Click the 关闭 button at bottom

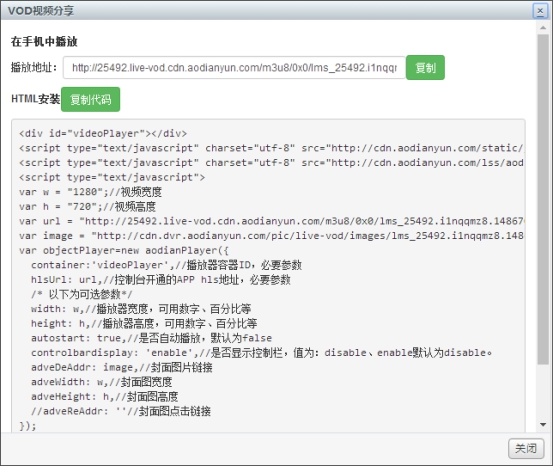coord(526,448)
